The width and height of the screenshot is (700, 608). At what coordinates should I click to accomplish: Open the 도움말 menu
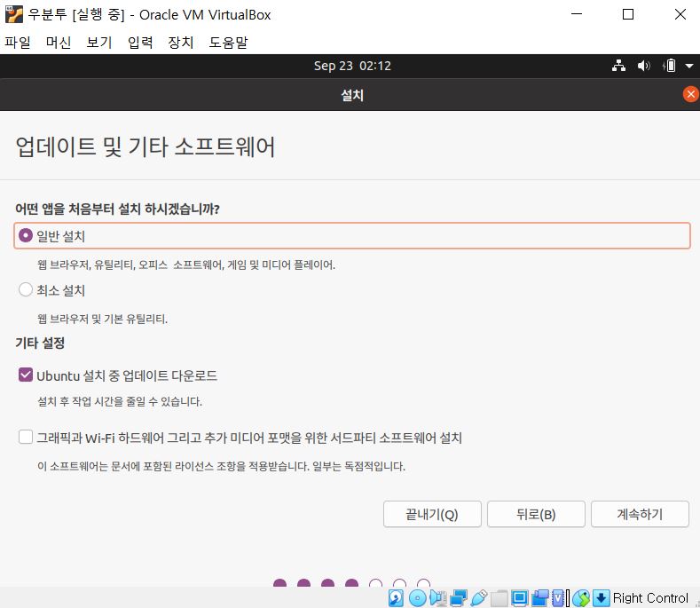coord(228,43)
